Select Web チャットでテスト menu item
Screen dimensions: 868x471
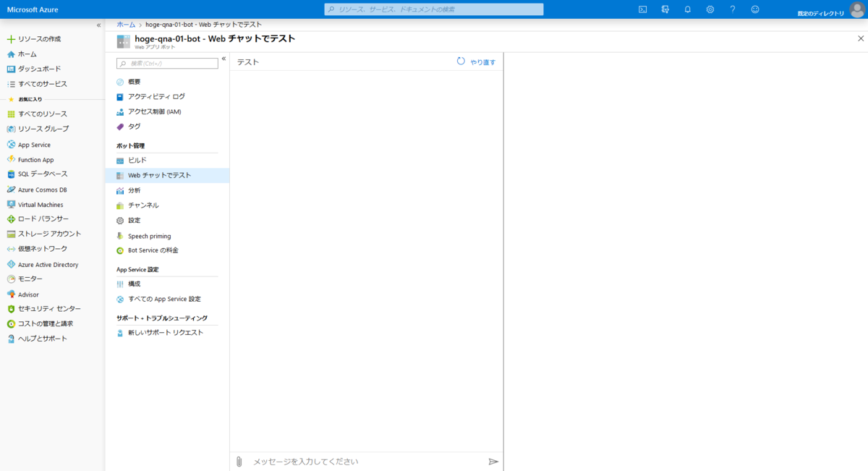[x=167, y=175]
